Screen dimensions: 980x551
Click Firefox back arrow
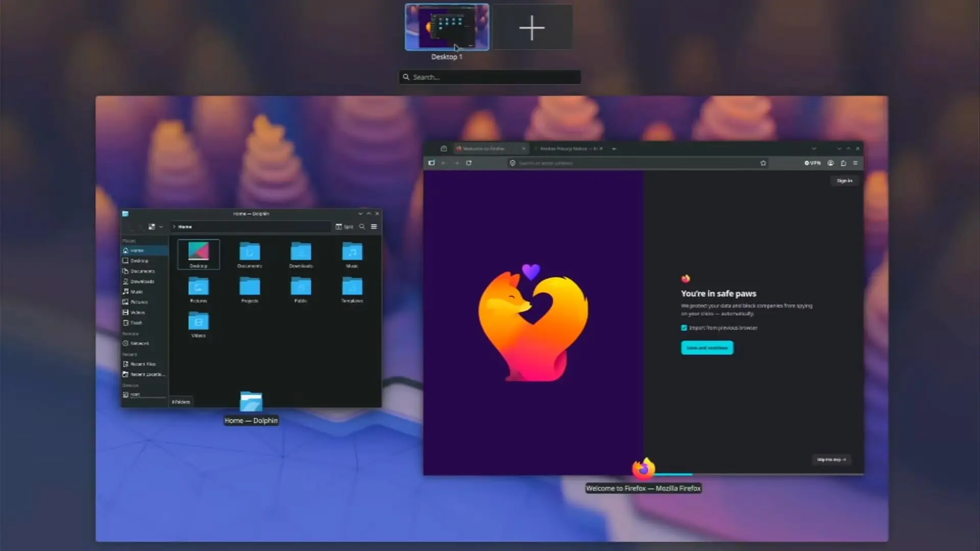(x=444, y=163)
